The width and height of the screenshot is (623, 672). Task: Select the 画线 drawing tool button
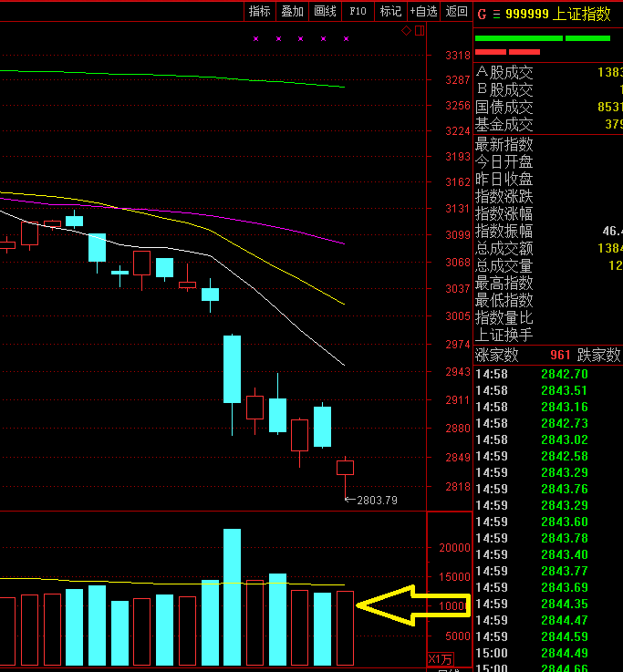tap(325, 11)
